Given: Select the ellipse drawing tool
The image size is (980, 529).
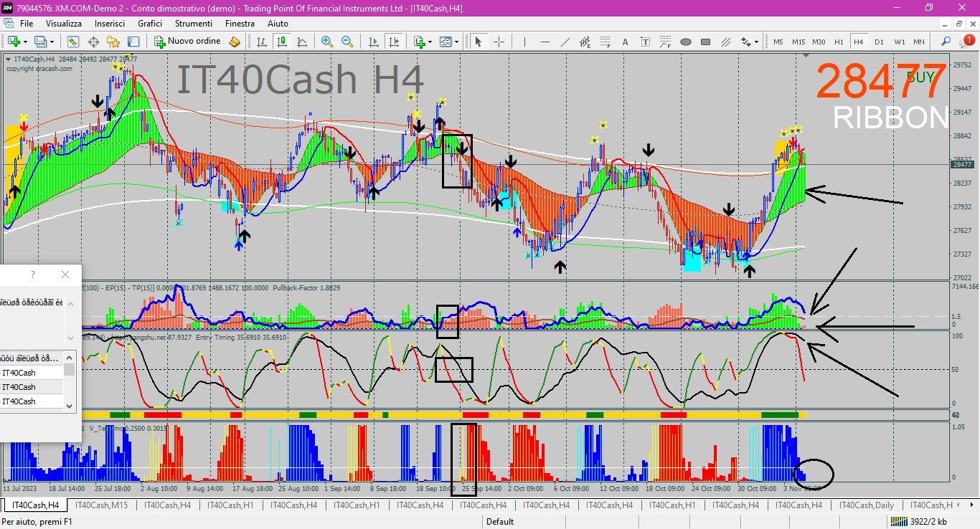Looking at the screenshot, I should coord(685,42).
